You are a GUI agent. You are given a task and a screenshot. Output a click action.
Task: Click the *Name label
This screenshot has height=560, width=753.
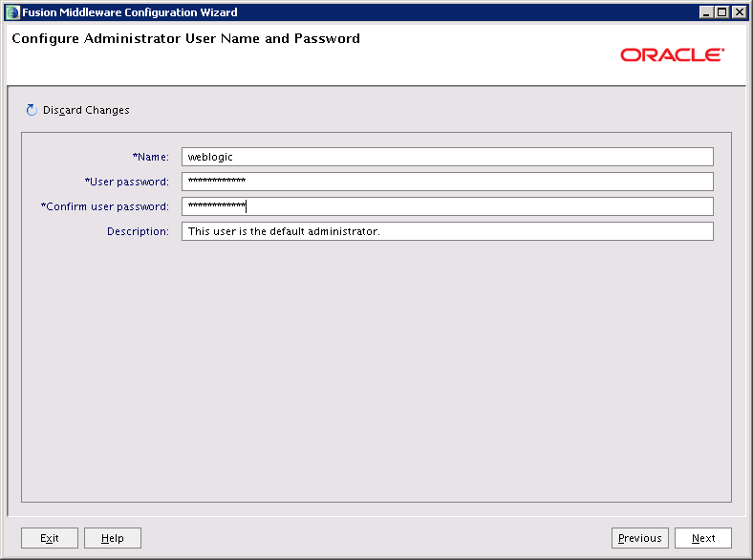[x=150, y=157]
